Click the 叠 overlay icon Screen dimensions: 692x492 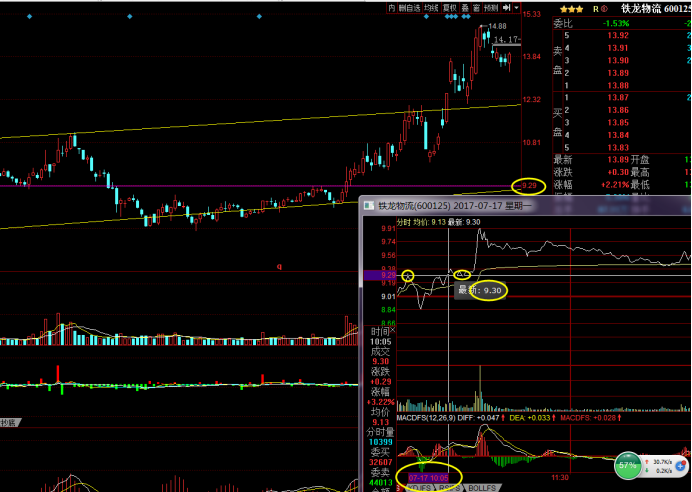tap(466, 7)
